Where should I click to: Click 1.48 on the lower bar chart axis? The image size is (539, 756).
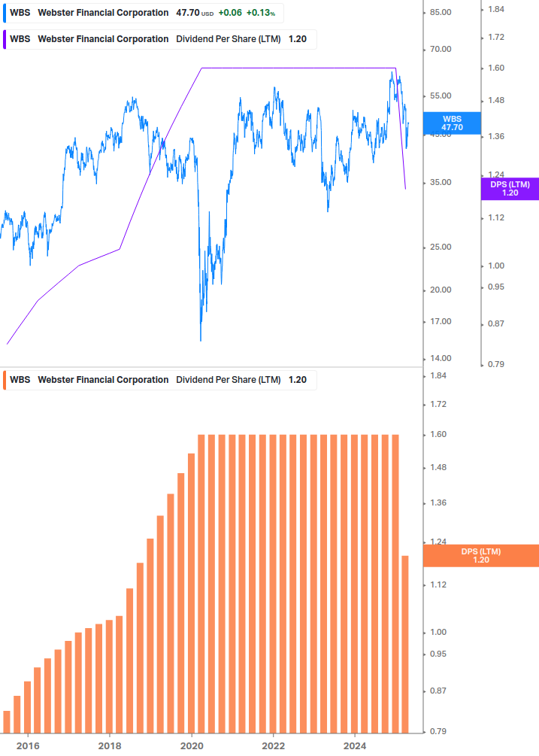[x=438, y=468]
